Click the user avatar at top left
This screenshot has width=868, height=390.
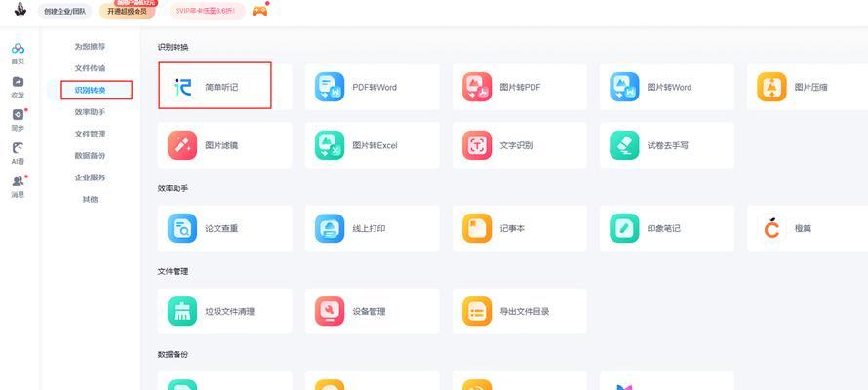tap(20, 10)
